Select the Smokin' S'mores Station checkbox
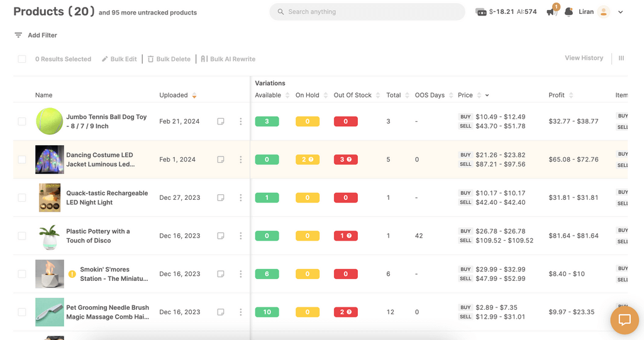The height and width of the screenshot is (340, 644). coord(22,274)
